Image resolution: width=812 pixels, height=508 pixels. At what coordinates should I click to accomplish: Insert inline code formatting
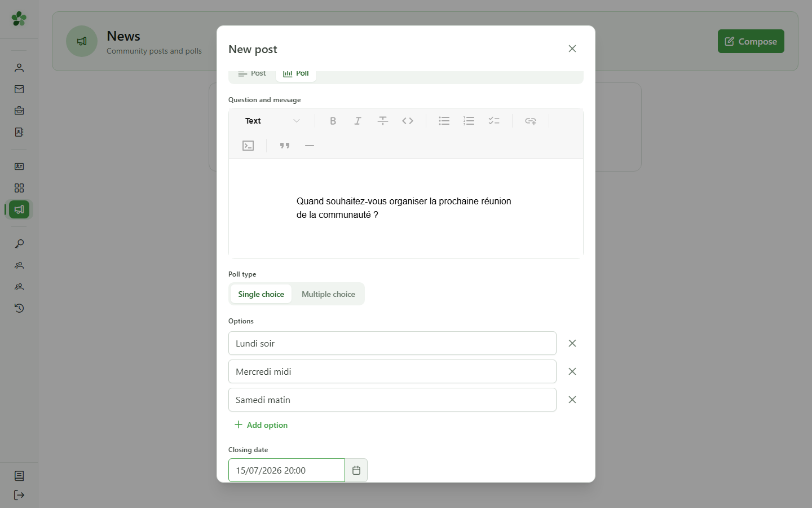(408, 121)
